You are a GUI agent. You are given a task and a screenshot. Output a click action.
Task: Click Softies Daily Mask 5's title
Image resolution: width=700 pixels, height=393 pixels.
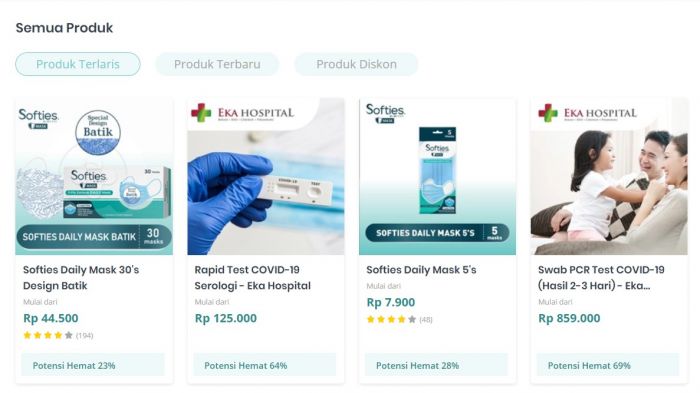421,270
